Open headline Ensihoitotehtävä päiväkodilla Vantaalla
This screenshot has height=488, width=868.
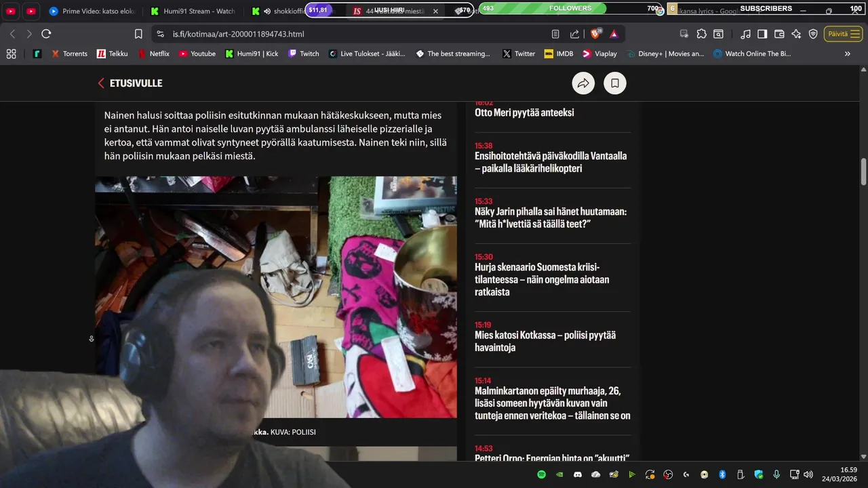click(x=551, y=162)
